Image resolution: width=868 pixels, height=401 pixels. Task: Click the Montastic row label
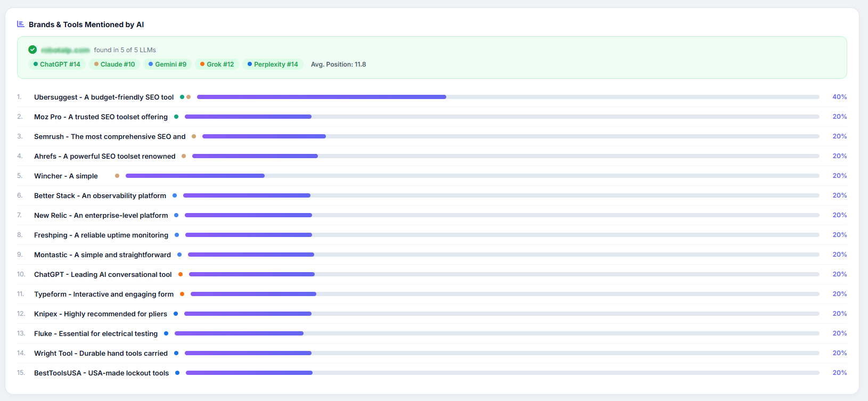pyautogui.click(x=103, y=255)
